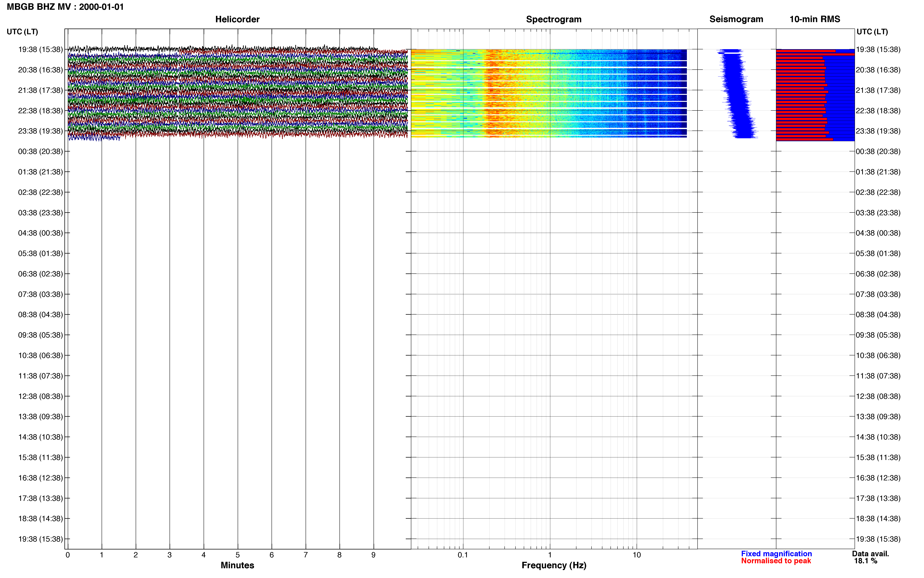The image size is (924, 578).
Task: Click left-axis time label '20:38 (16:38)'
Action: pyautogui.click(x=41, y=70)
